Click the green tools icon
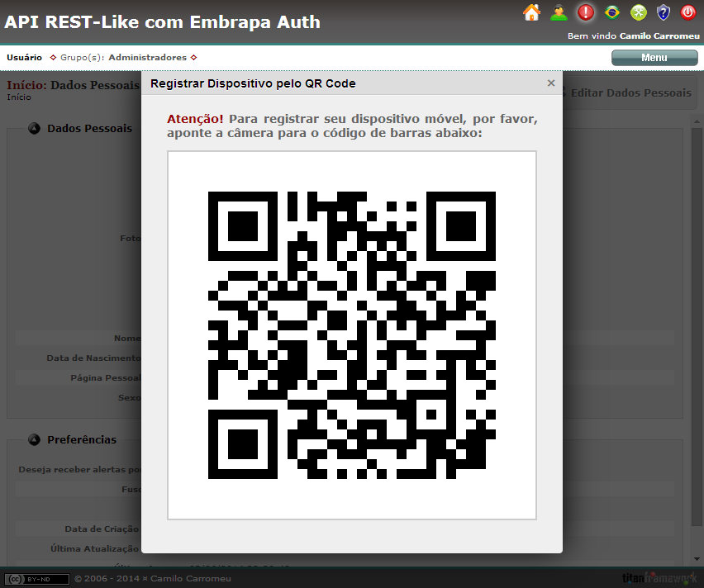704x588 pixels. [639, 12]
